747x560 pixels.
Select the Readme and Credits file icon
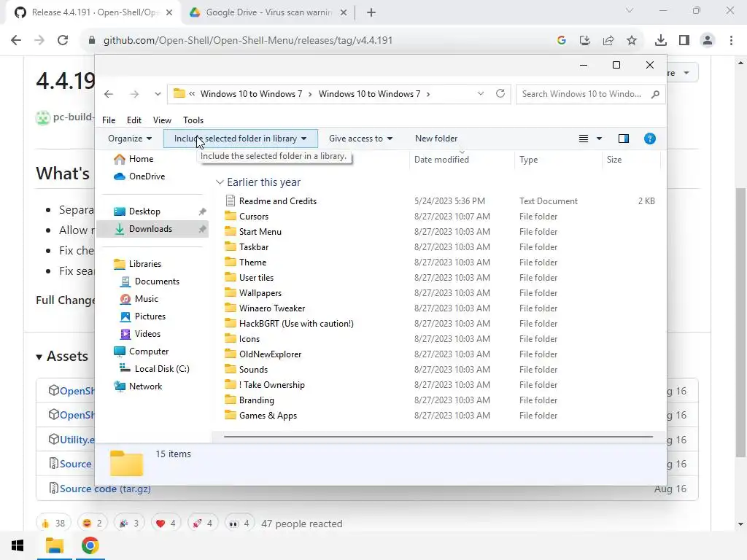click(x=231, y=201)
